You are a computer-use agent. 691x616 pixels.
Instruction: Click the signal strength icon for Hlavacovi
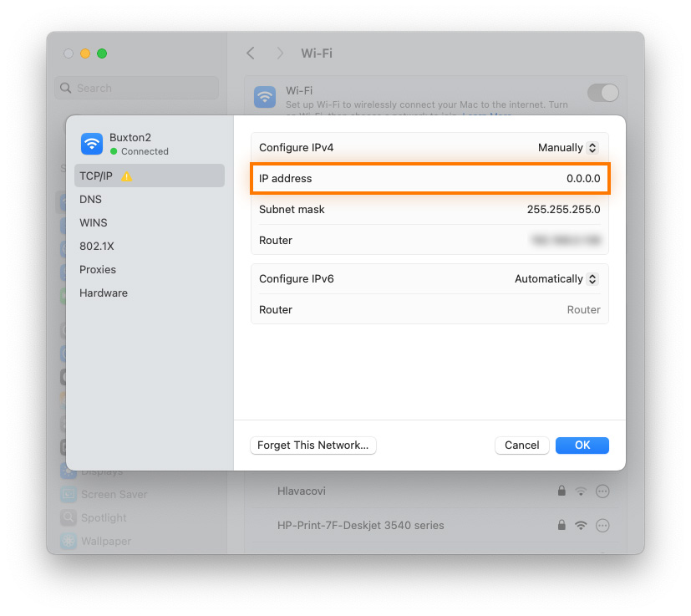[581, 491]
